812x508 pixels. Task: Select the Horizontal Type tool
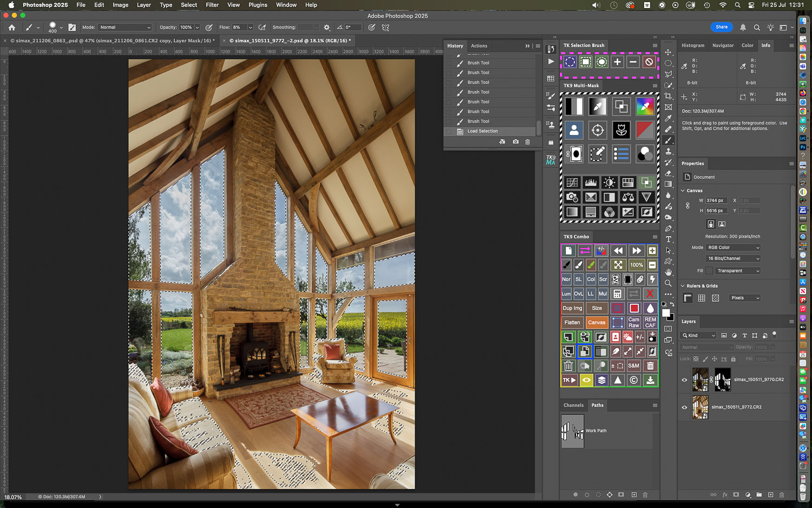tap(669, 239)
